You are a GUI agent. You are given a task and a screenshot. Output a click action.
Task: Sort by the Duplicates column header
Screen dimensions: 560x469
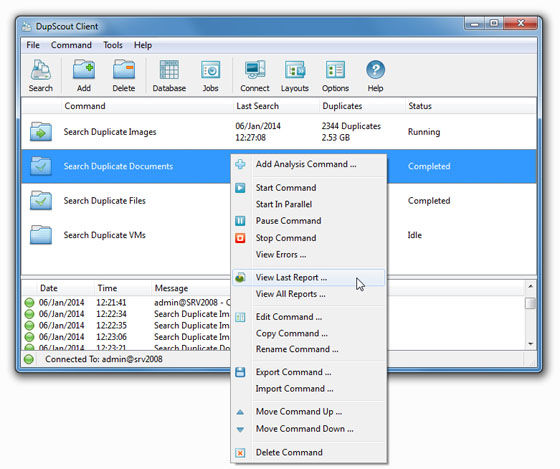[x=342, y=106]
